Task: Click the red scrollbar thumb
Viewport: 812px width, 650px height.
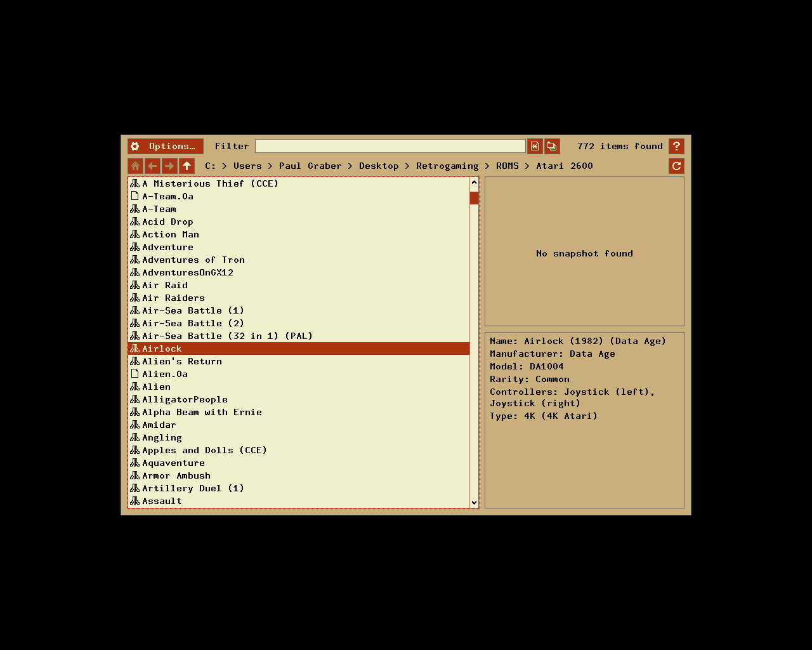Action: (474, 198)
